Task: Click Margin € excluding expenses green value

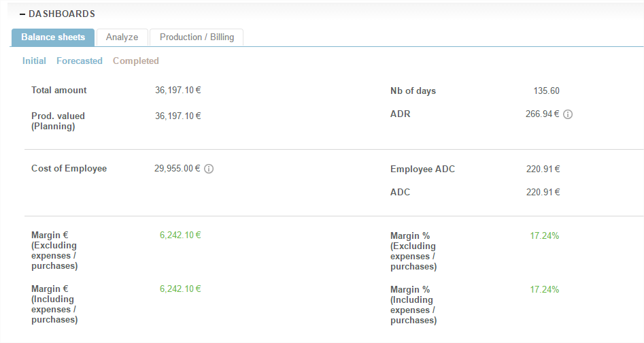Action: 180,235
